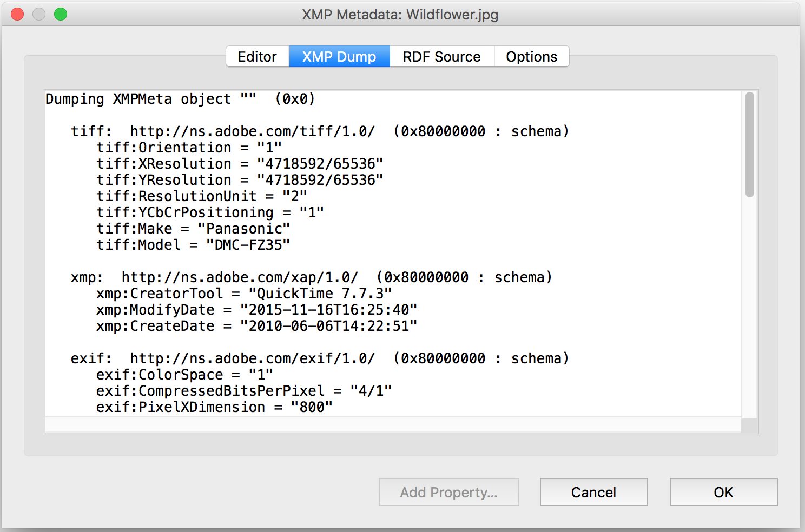Click the tiff schema URL line
The image size is (805, 532).
pos(320,131)
